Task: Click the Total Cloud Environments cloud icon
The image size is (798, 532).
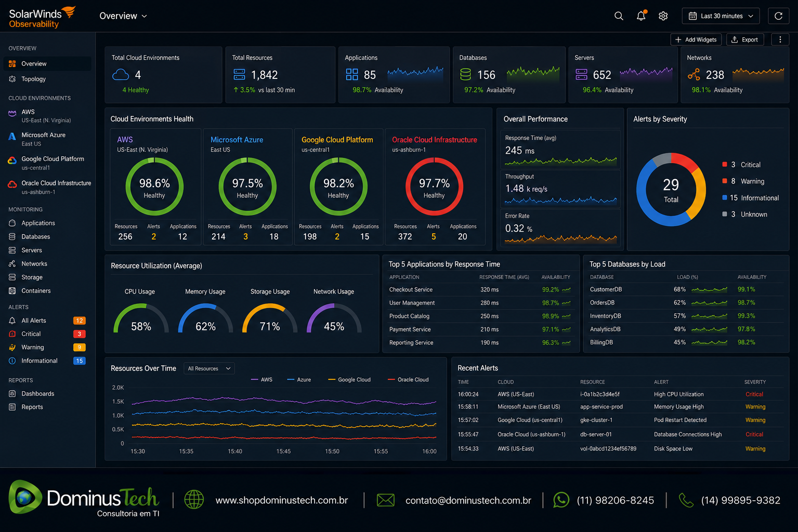Action: (x=121, y=75)
